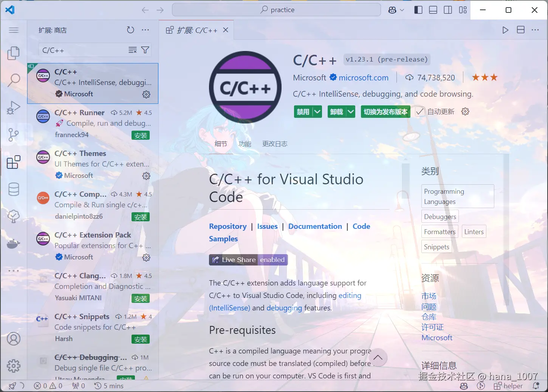This screenshot has height=392, width=548.
Task: Install the C/C++ Clang extension
Action: [141, 298]
